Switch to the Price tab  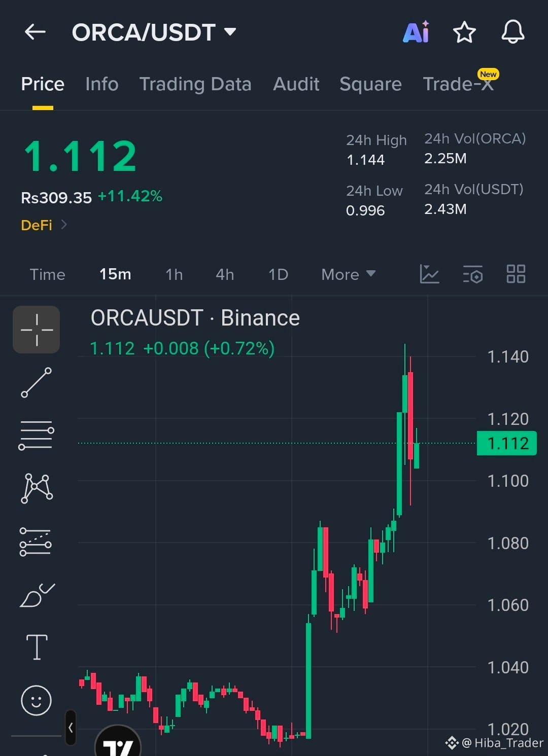43,84
